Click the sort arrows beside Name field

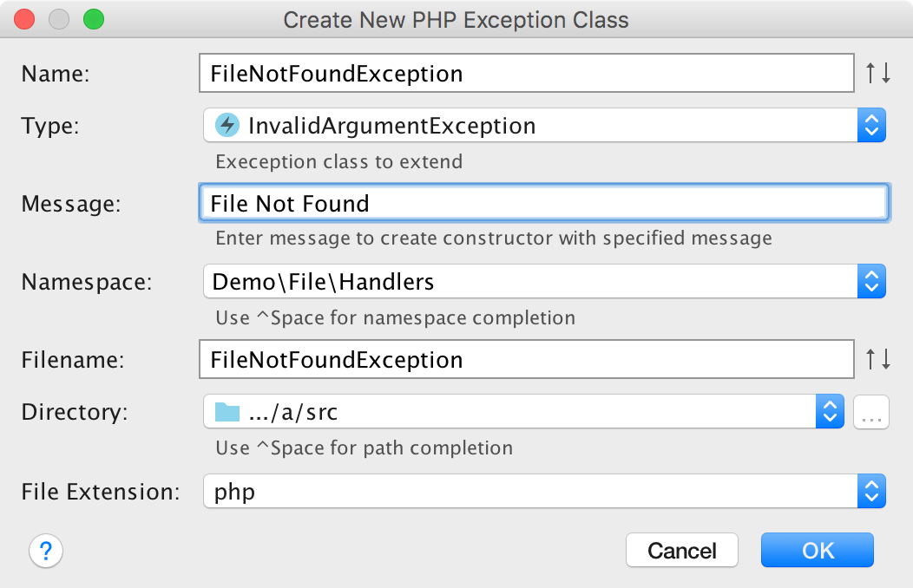[878, 74]
